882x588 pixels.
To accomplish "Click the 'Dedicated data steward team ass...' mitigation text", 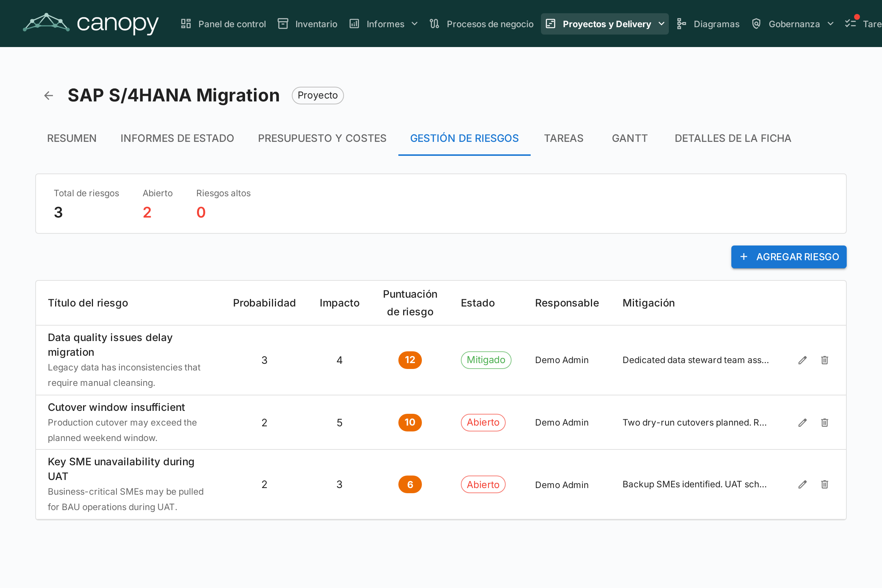I will [x=696, y=360].
